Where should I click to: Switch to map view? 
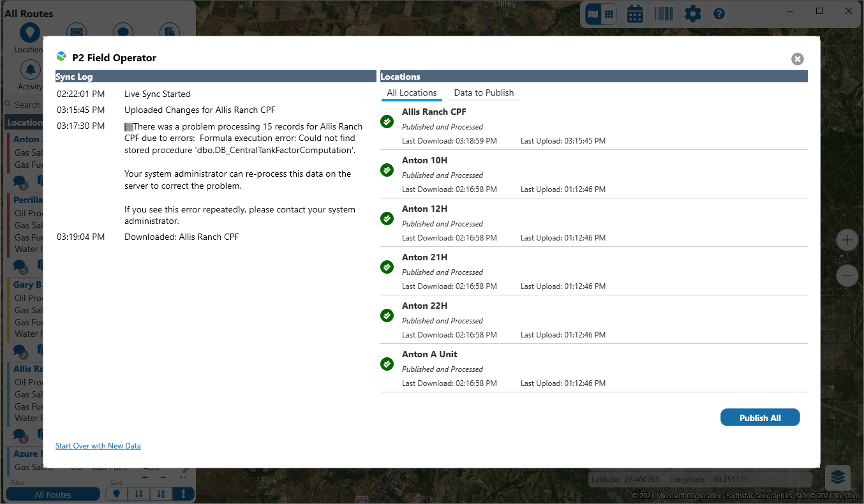(x=593, y=13)
